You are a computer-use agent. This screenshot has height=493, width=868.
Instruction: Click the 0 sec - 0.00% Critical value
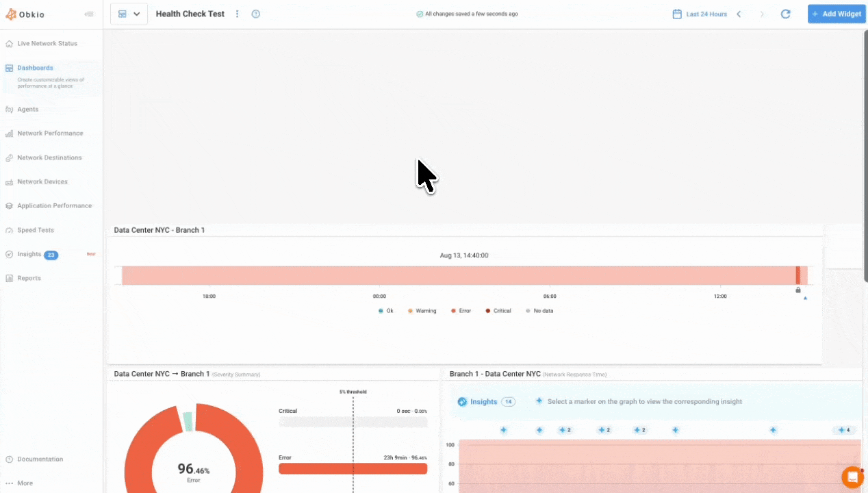coord(412,411)
